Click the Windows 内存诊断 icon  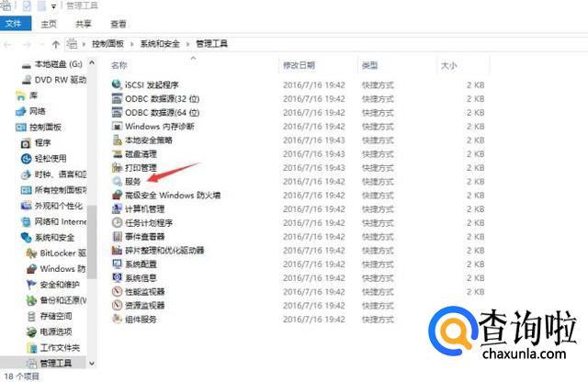click(x=117, y=126)
